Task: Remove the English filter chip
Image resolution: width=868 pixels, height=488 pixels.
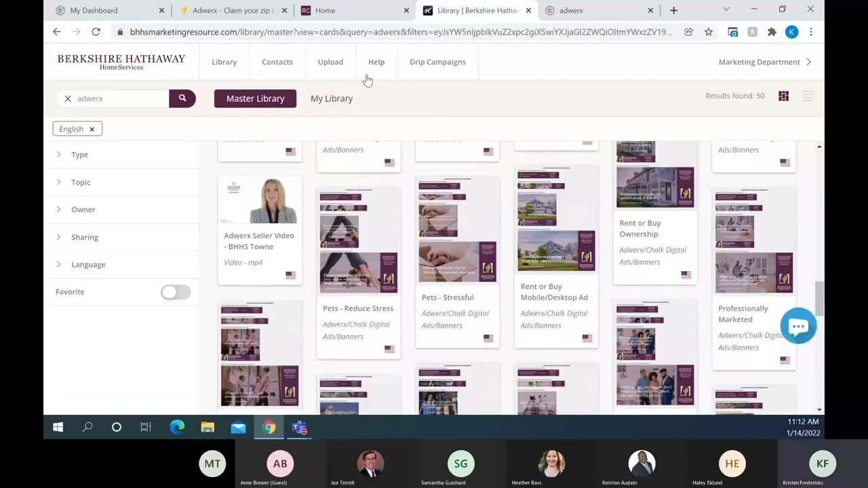Action: [92, 129]
